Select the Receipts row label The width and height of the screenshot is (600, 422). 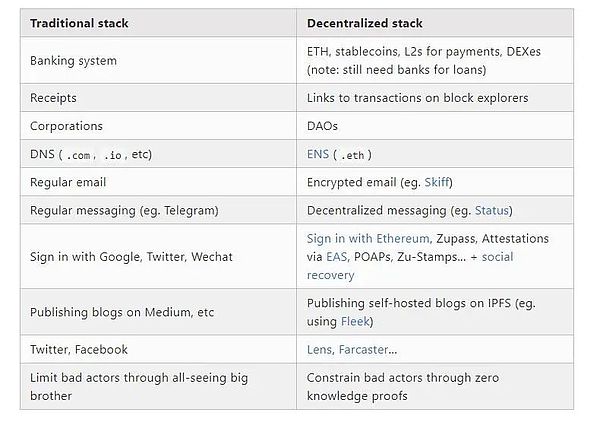(x=53, y=99)
